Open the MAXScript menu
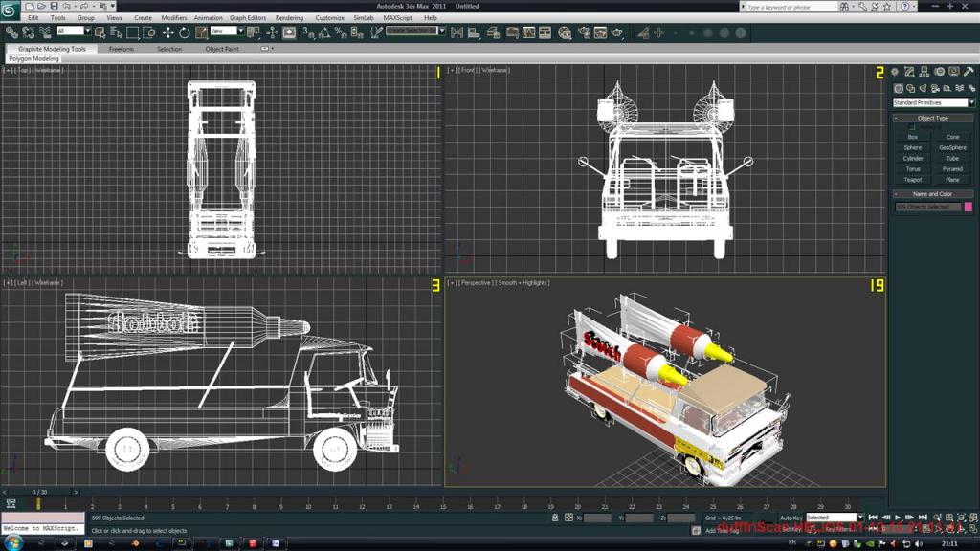This screenshot has height=551, width=980. click(x=397, y=18)
